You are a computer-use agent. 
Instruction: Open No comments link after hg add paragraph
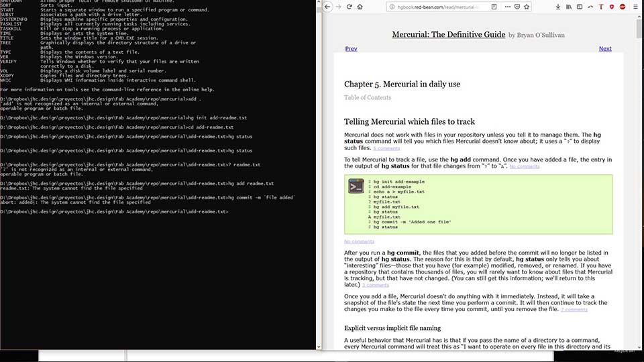[525, 166]
